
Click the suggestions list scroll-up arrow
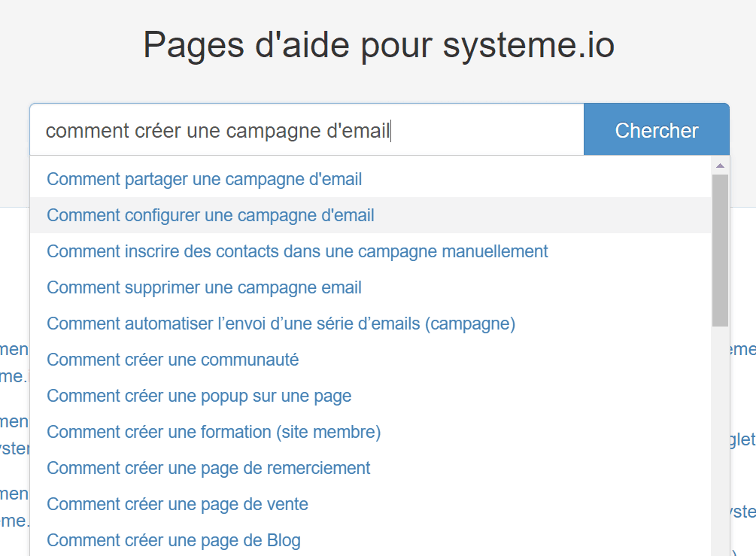tap(720, 166)
